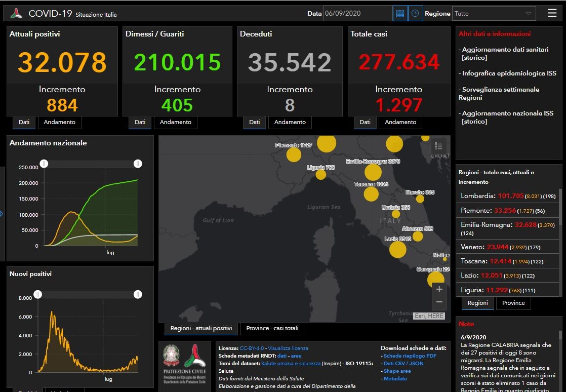This screenshot has height=392, width=566.
Task: Click the Protezione Civile logo at top-left
Action: (16, 14)
